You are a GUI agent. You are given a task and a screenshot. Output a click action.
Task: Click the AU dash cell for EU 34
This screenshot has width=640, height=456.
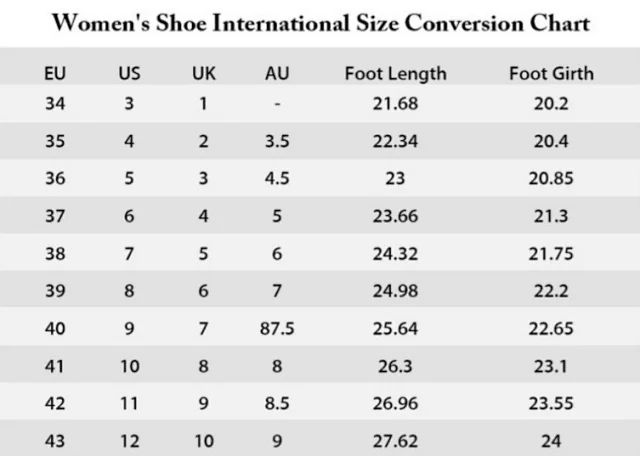pos(277,103)
